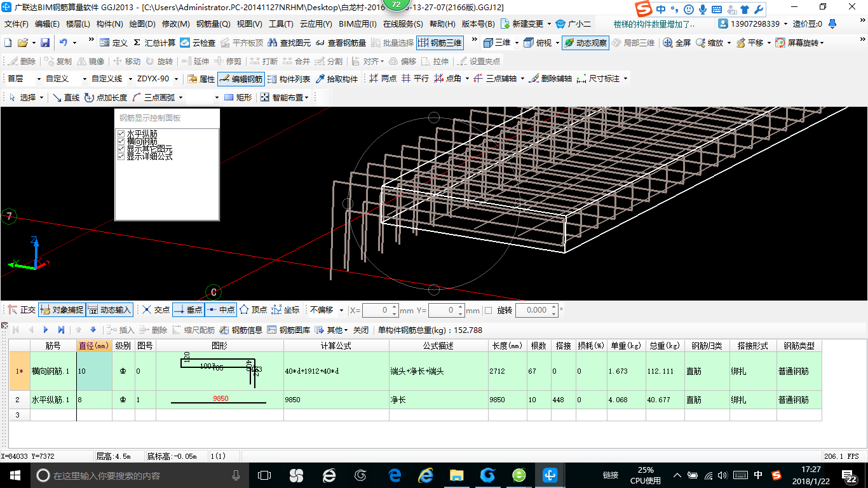
Task: Toggle 垂点 perpendicular snap
Action: [x=188, y=310]
